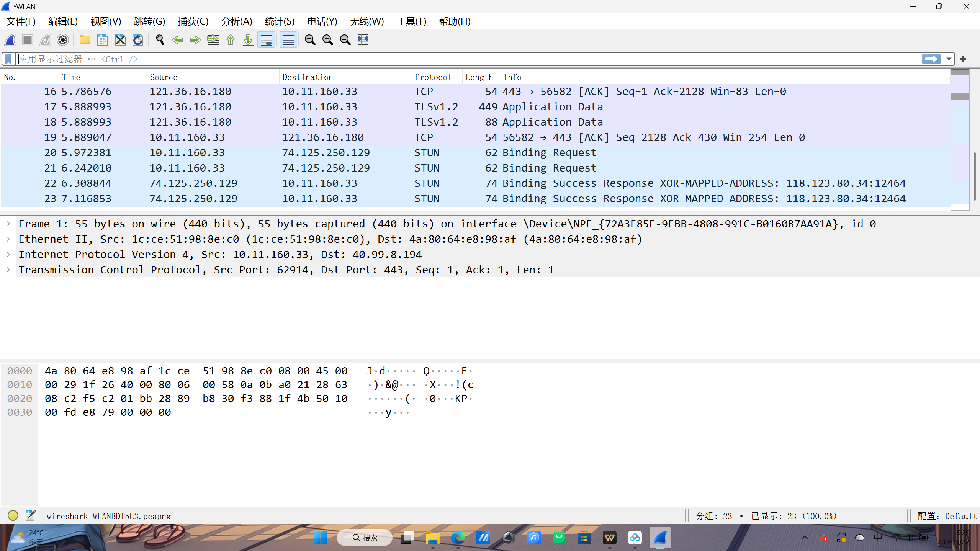This screenshot has width=980, height=551.
Task: Start capturing packets with shark fin icon
Action: click(x=10, y=40)
